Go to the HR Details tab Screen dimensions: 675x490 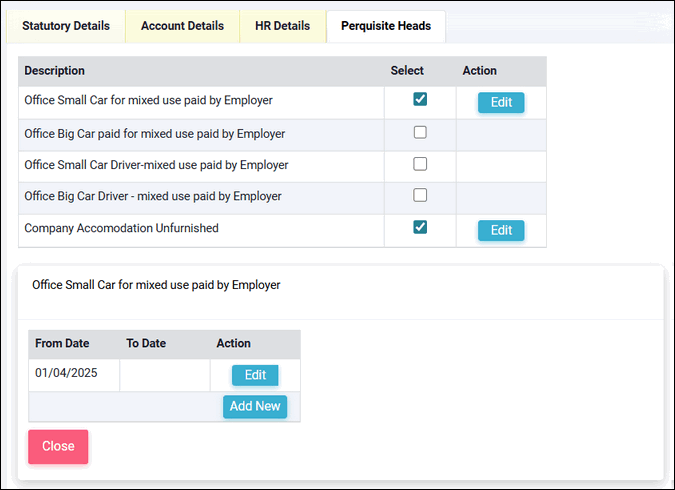point(283,26)
